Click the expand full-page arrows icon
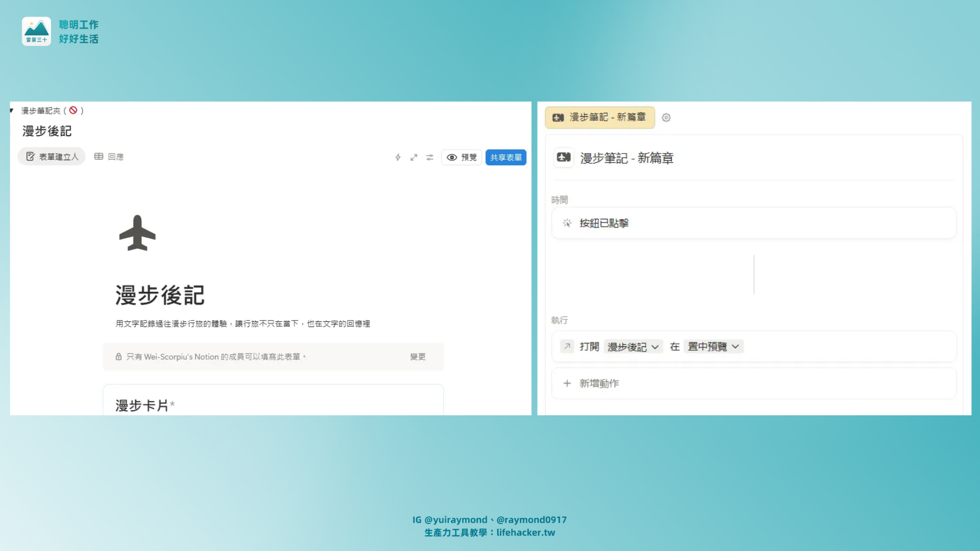The image size is (980, 551). point(413,157)
